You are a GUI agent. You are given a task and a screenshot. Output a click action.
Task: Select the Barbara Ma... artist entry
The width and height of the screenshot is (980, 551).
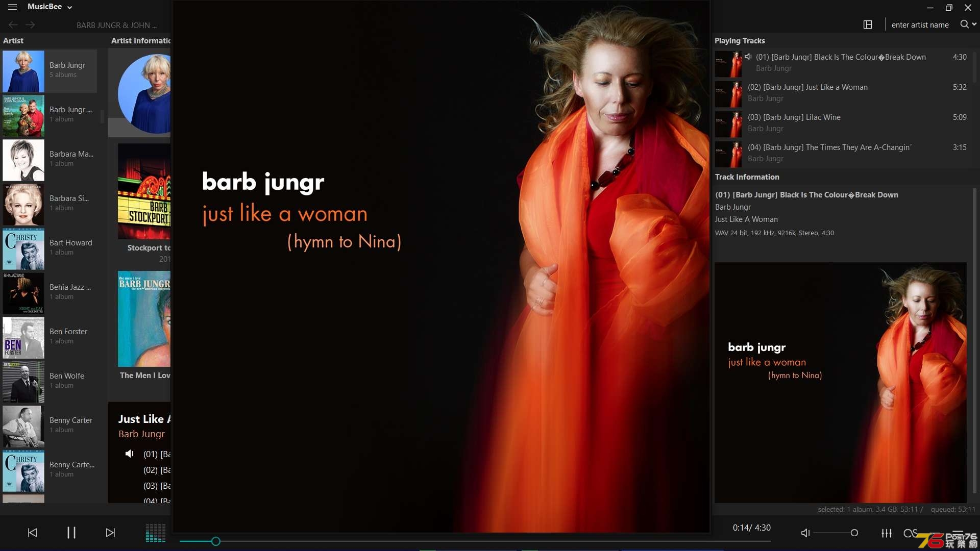[50, 160]
